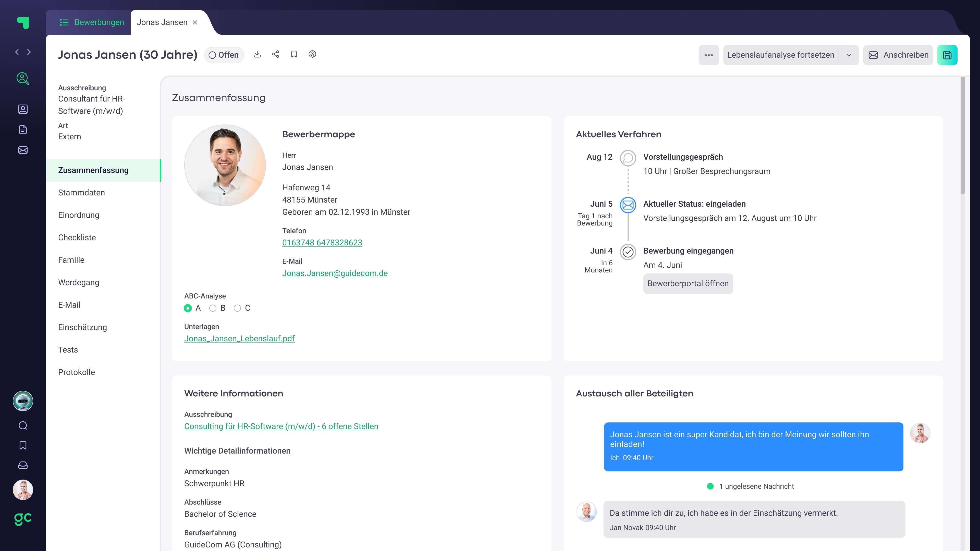This screenshot has width=980, height=551.
Task: Expand the Lebenslaufanalyse fortsetzen dropdown arrow
Action: point(849,55)
